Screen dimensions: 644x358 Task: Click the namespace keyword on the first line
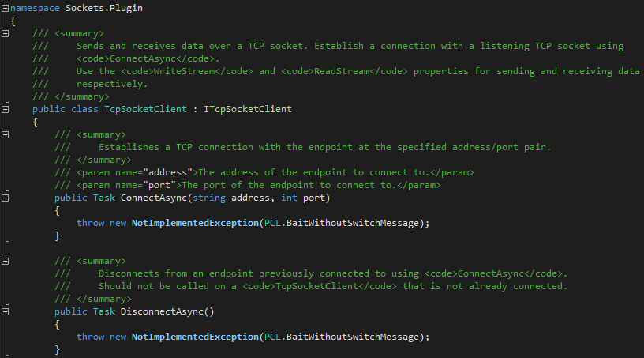[x=35, y=8]
